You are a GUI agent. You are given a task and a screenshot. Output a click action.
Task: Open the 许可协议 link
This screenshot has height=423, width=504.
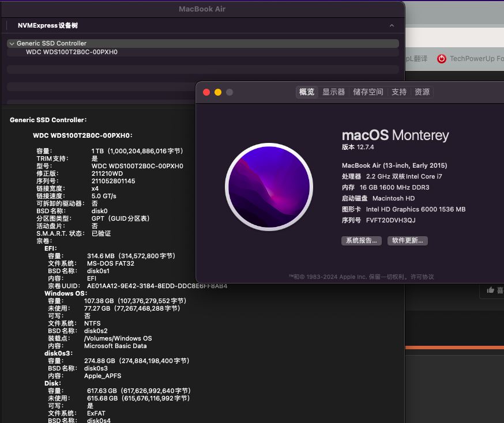tap(422, 277)
